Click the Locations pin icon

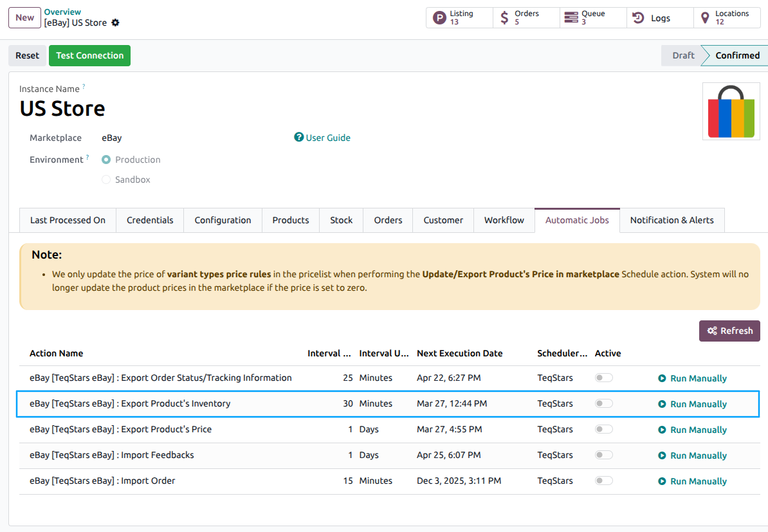705,18
